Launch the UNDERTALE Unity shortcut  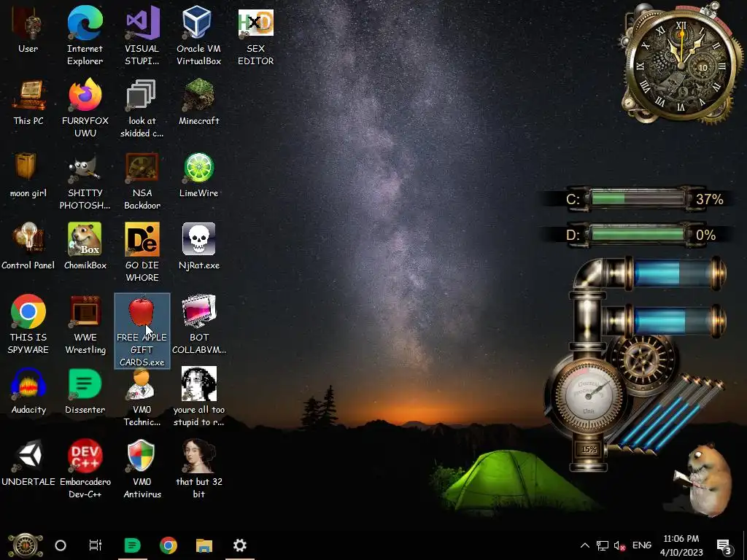[x=28, y=463]
